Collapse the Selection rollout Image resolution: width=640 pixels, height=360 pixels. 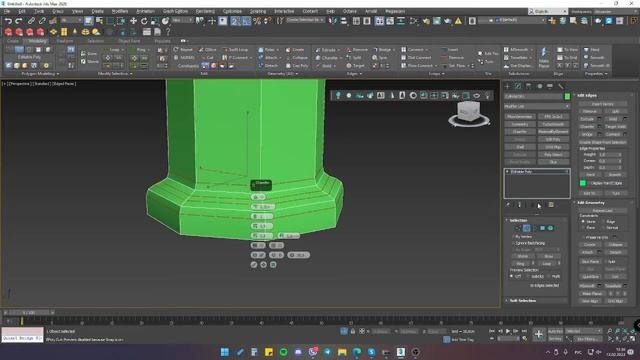[518, 220]
